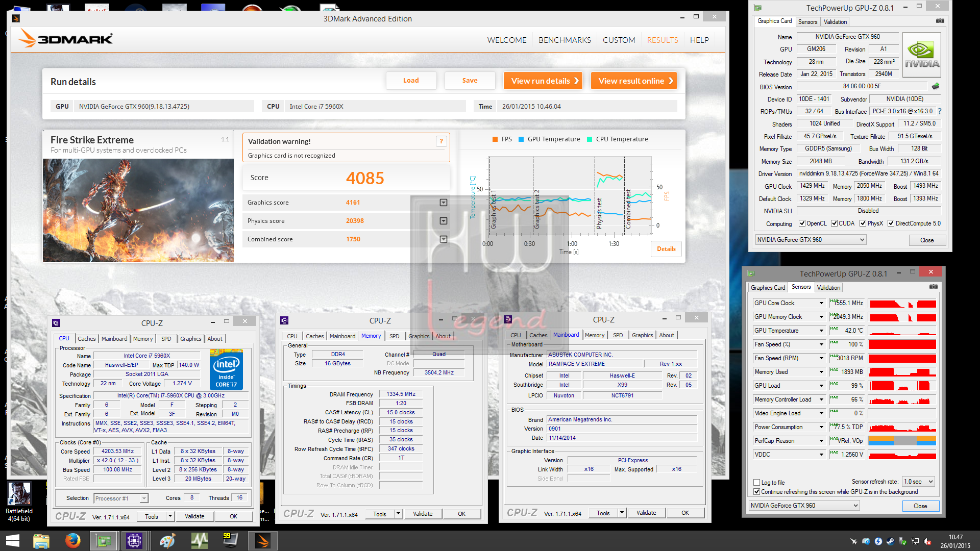Click the Save button in Run details
This screenshot has height=551, width=980.
pyautogui.click(x=470, y=81)
